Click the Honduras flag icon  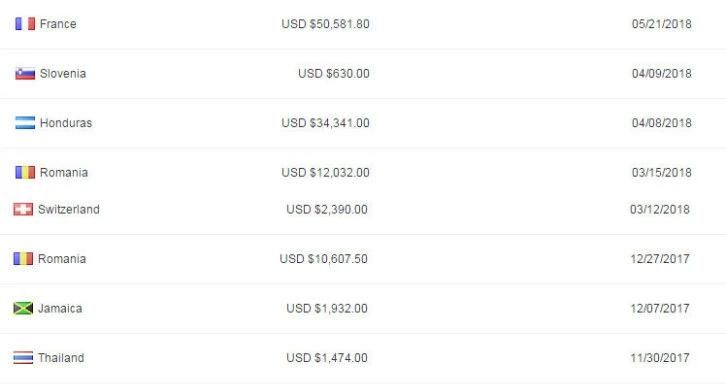click(x=25, y=123)
